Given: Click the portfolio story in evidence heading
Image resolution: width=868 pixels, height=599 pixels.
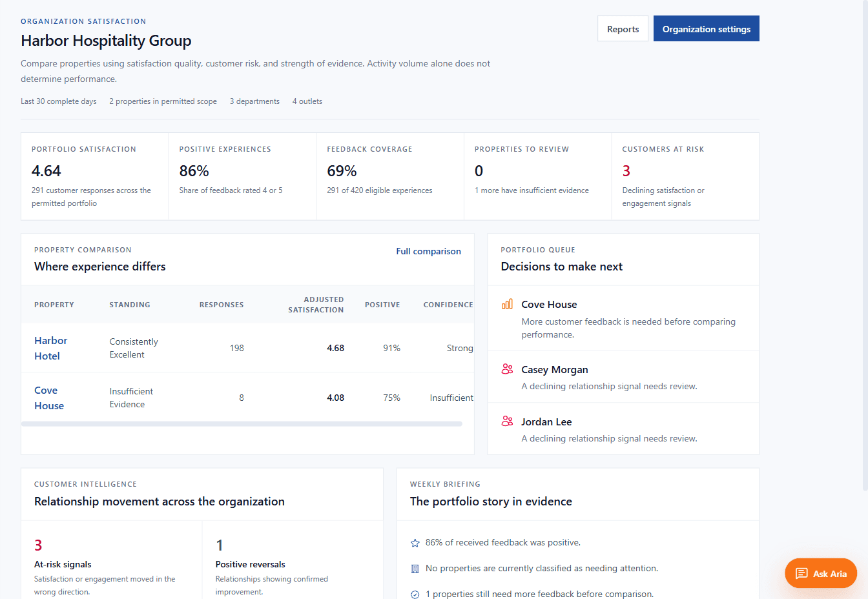Looking at the screenshot, I should (491, 502).
